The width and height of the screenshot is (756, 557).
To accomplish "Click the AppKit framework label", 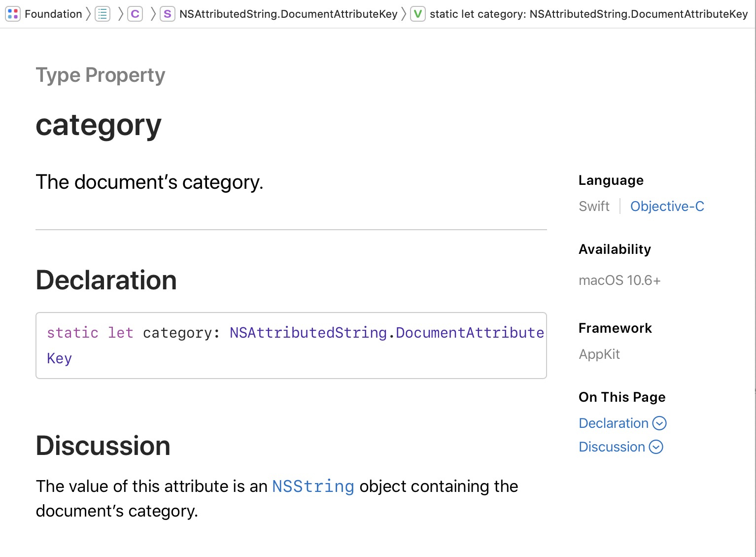I will (599, 354).
